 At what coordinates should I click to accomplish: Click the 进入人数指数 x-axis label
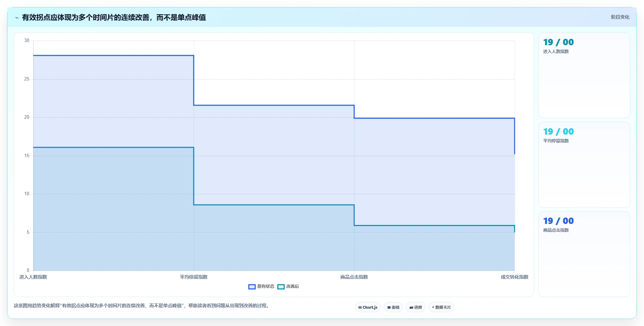(33, 277)
